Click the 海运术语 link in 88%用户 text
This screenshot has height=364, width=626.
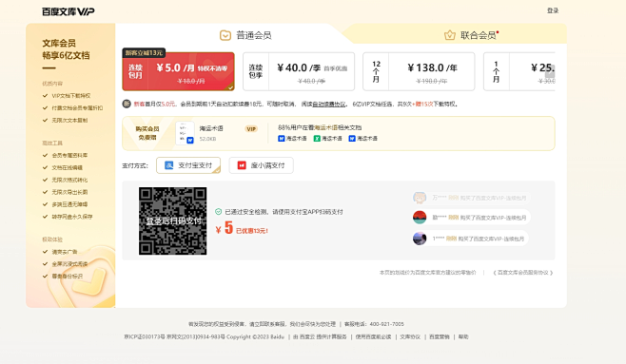(x=325, y=127)
